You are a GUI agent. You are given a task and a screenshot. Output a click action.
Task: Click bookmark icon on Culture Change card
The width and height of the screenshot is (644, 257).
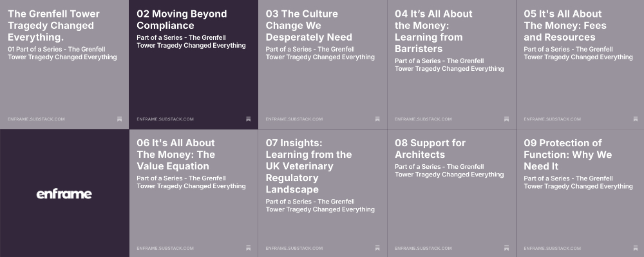pos(377,119)
